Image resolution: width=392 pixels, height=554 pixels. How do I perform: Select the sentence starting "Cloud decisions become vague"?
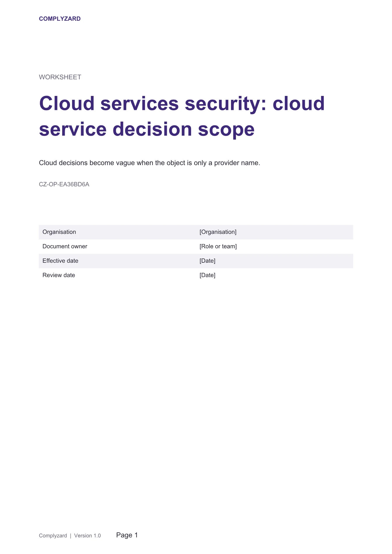[150, 163]
